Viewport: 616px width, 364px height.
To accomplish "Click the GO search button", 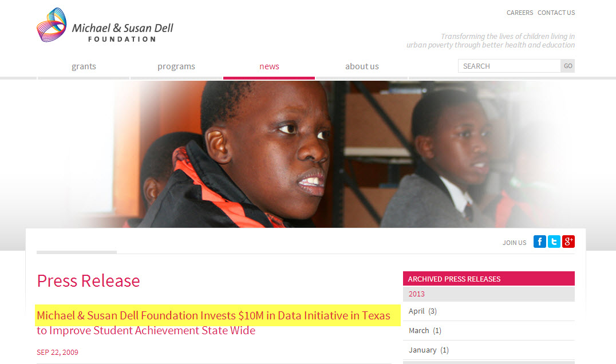I will [568, 66].
